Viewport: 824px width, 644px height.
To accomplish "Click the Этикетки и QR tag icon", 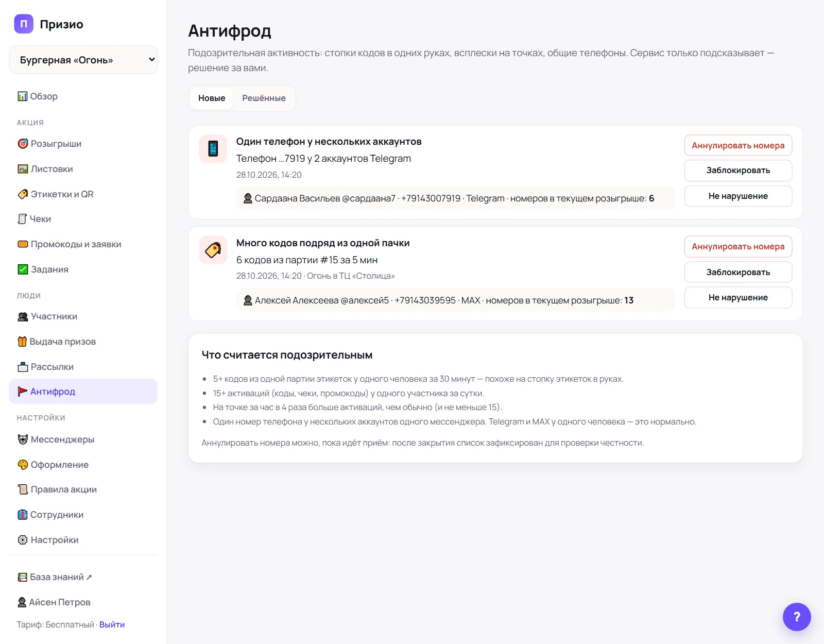I will tap(23, 194).
